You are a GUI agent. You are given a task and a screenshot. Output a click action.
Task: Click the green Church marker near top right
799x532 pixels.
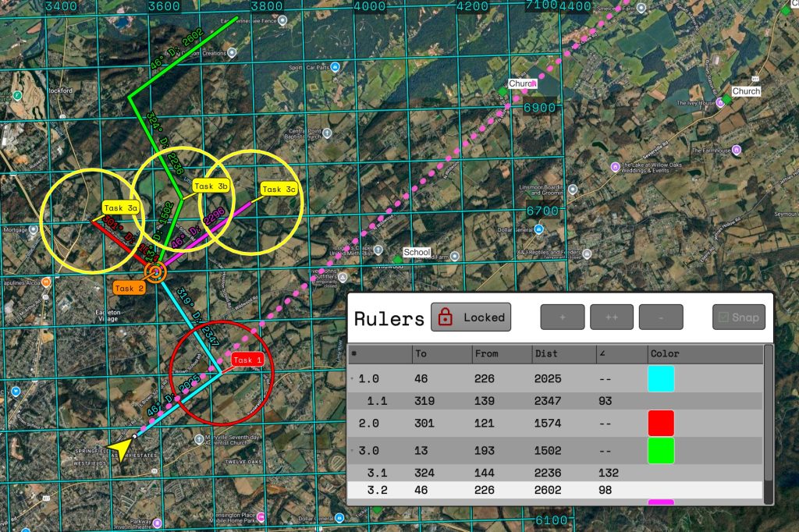(x=726, y=98)
